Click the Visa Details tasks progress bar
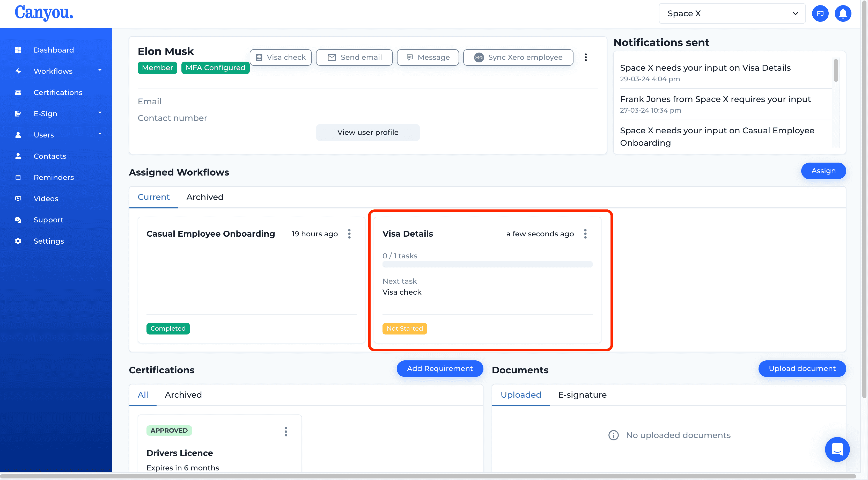Screen dimensions: 868x480 tap(488, 265)
